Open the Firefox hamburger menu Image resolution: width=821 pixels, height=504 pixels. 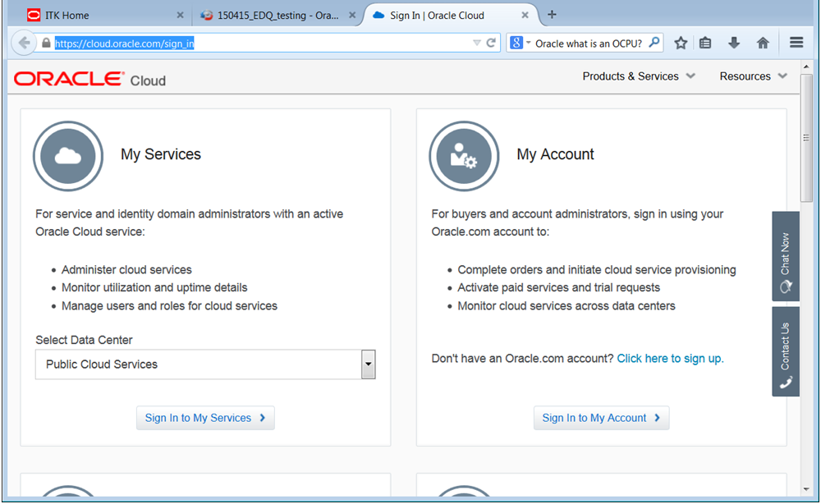click(x=796, y=43)
